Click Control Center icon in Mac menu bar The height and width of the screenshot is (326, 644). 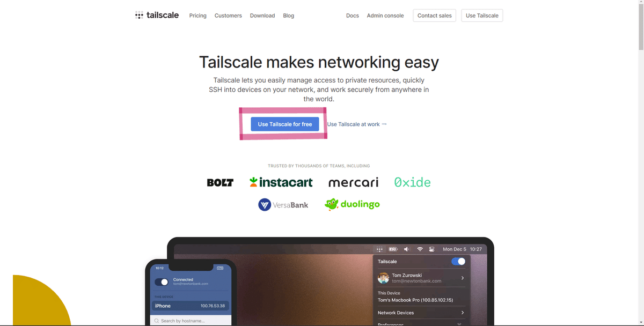coord(431,249)
